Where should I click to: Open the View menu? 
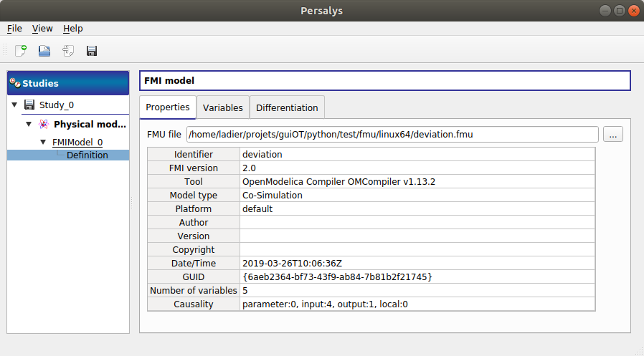pos(42,29)
